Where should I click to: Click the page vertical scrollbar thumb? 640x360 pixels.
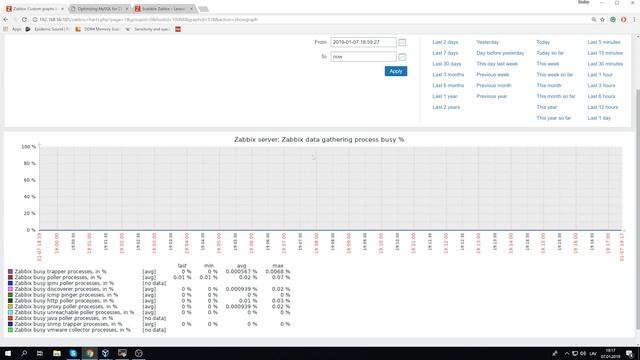[638, 208]
